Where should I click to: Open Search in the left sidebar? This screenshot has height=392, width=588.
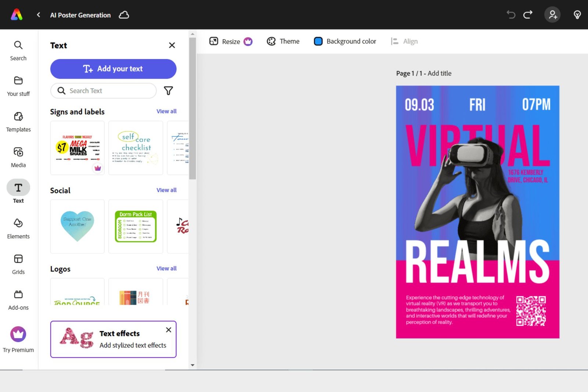18,51
